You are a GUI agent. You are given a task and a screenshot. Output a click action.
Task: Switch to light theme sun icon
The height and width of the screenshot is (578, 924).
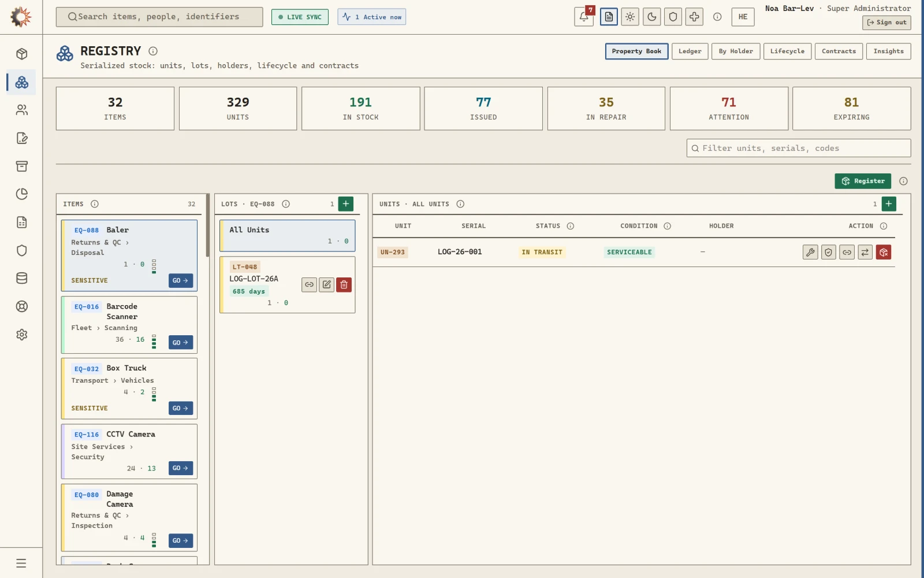click(x=630, y=17)
